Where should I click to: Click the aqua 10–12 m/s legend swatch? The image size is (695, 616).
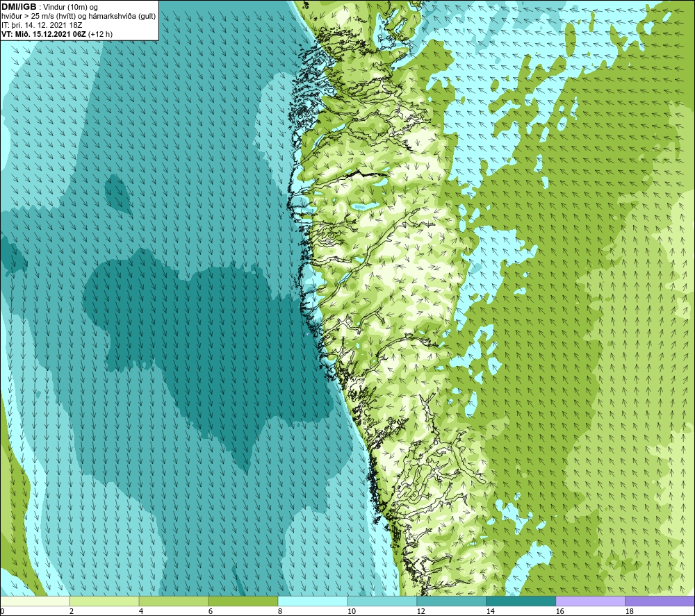click(382, 601)
